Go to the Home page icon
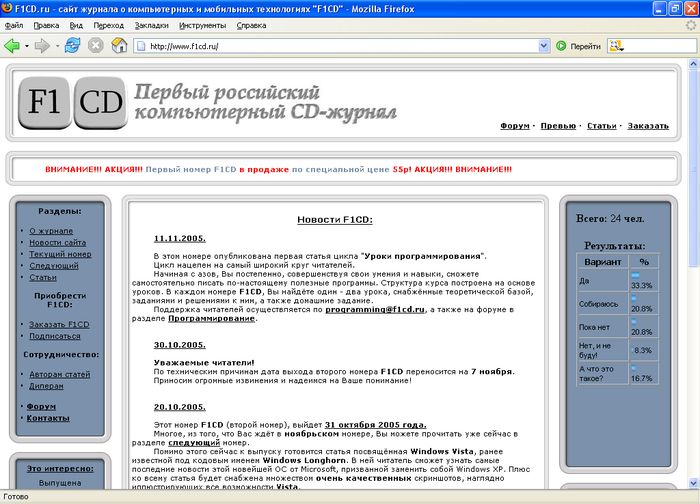This screenshot has height=504, width=700. pyautogui.click(x=119, y=46)
